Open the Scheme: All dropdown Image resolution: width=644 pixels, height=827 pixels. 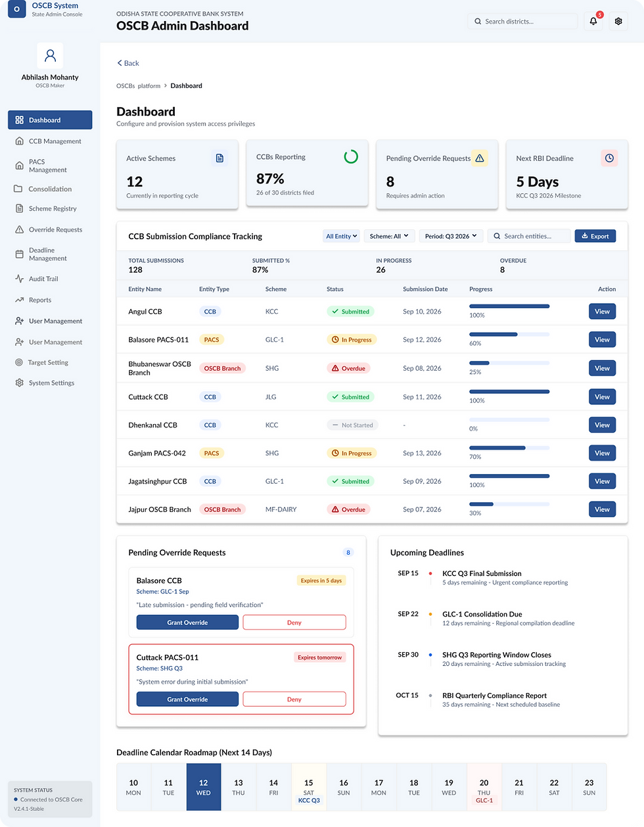(389, 236)
